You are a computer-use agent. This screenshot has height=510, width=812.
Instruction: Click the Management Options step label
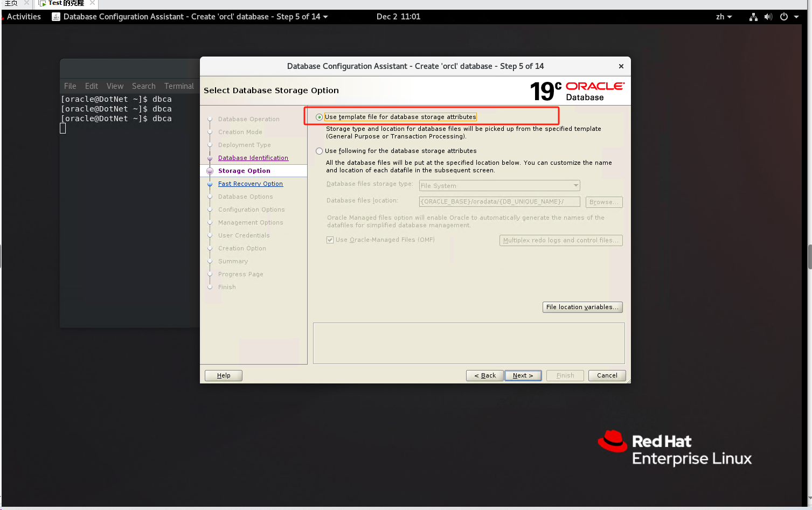click(251, 222)
